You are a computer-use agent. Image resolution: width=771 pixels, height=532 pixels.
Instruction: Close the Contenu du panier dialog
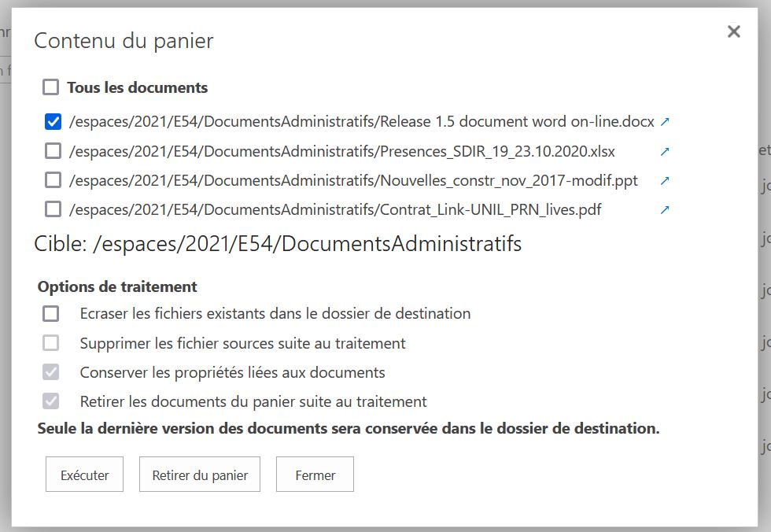coord(733,31)
